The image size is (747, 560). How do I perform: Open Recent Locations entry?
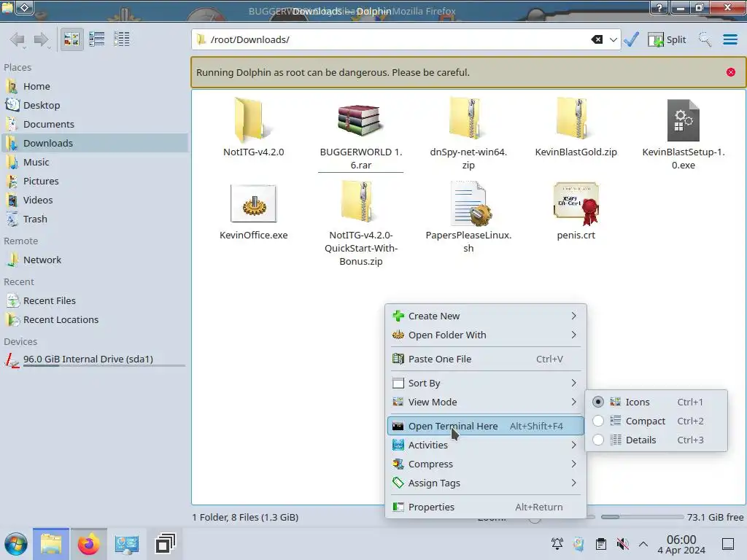coord(94,320)
